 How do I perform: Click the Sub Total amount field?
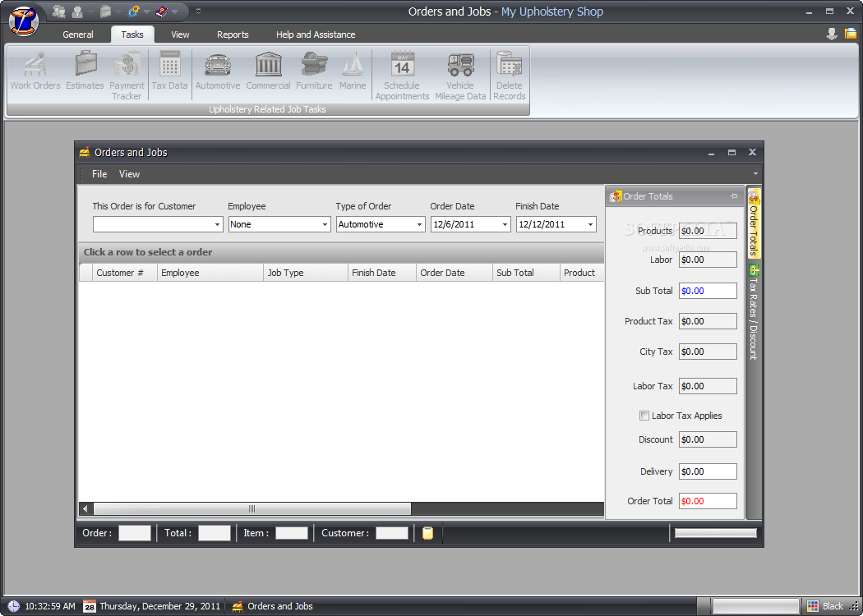708,291
